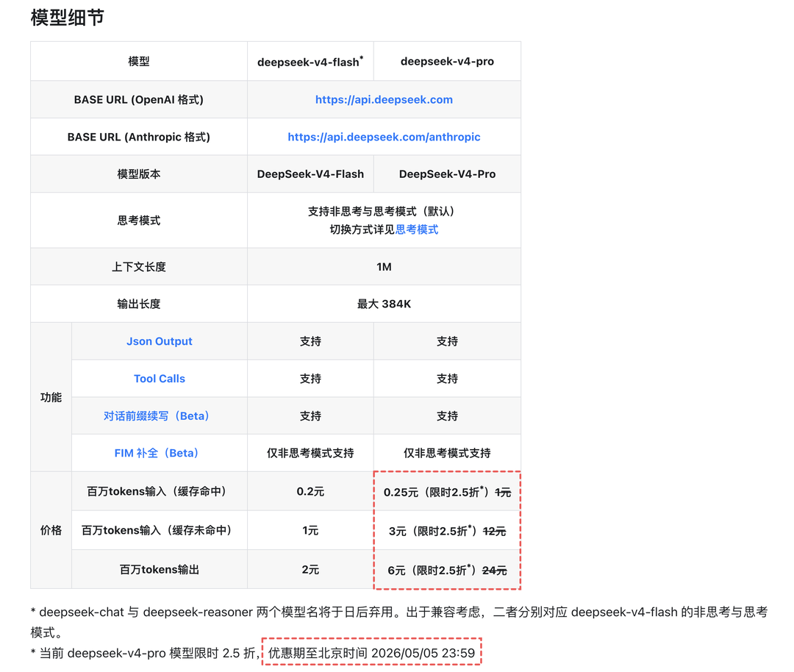Select the deepseek-v4-pro column header
This screenshot has width=794, height=672.
pos(447,61)
